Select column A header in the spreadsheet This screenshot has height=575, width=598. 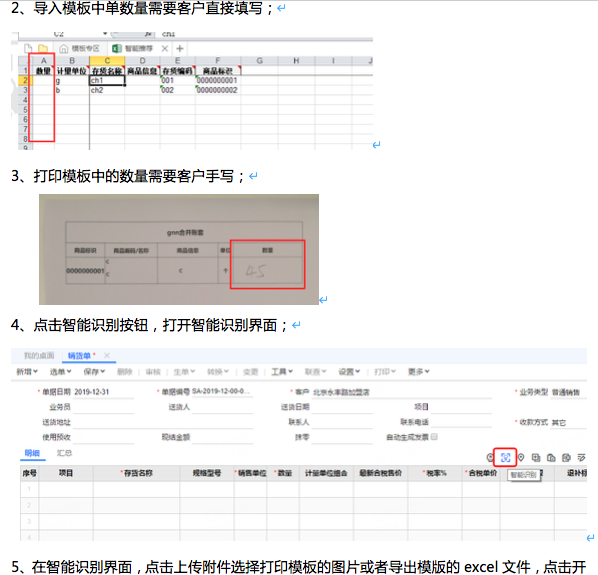pyautogui.click(x=43, y=61)
